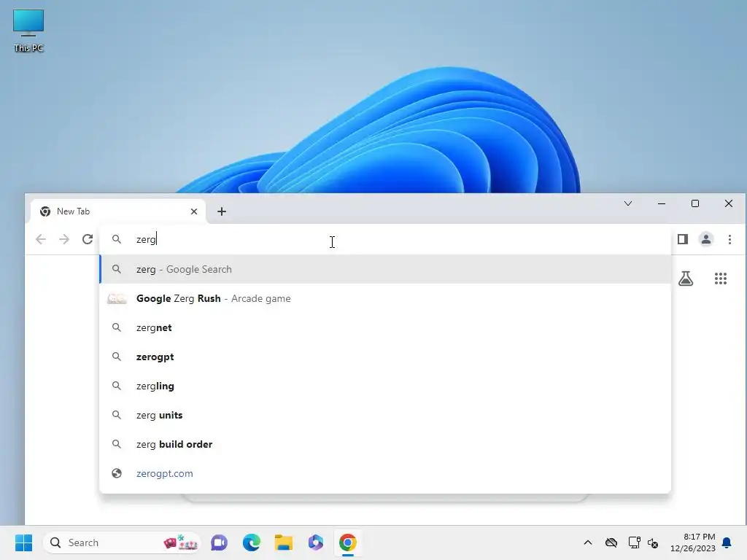
Task: Minimize the Chrome window
Action: pyautogui.click(x=662, y=204)
